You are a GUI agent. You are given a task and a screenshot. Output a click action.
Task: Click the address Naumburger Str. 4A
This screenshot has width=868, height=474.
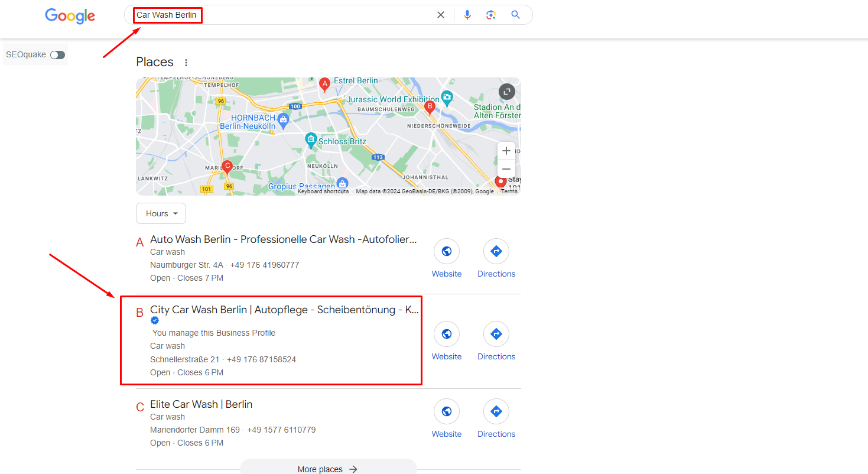click(187, 265)
